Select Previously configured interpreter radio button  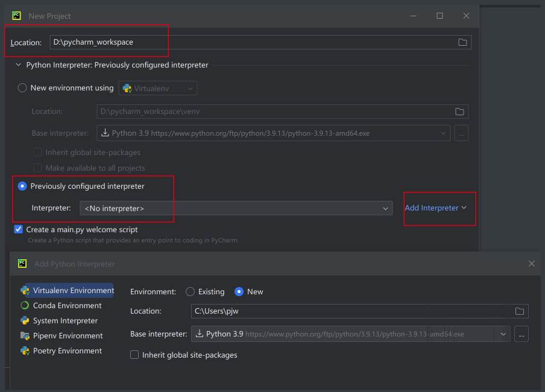pos(22,186)
